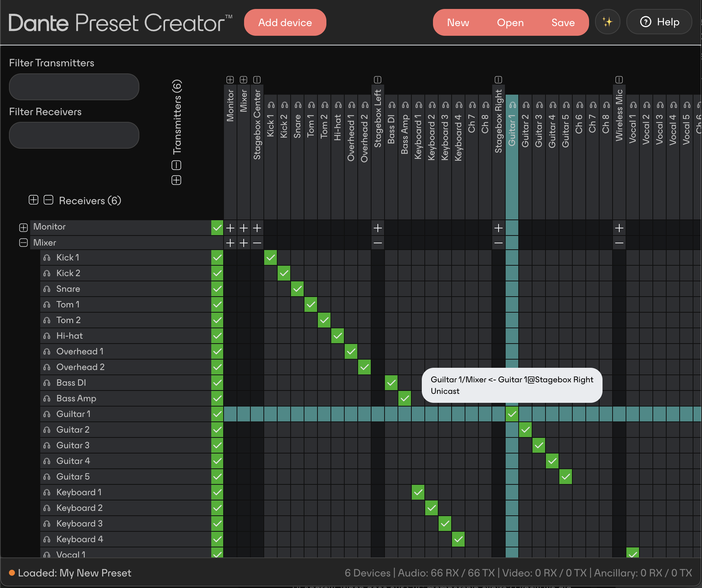The image size is (702, 588).
Task: Click Mixer to Stagebox Left minus icon
Action: 378,243
